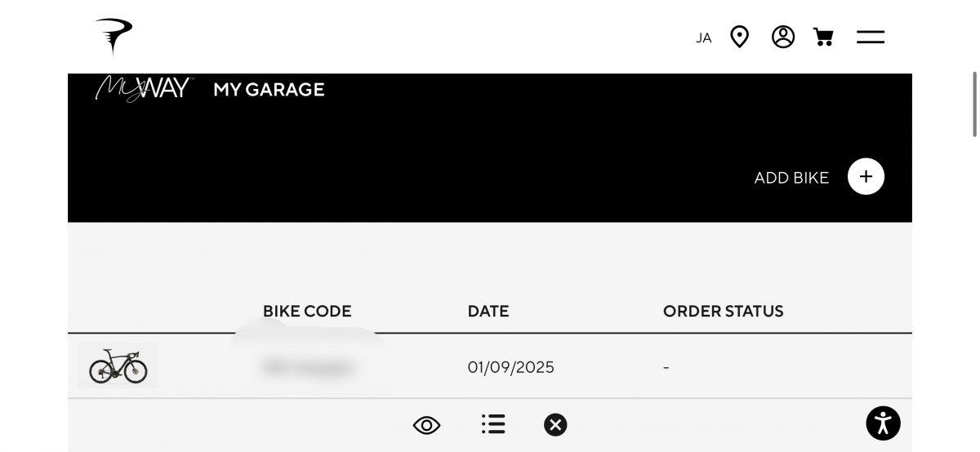Open the store locator pin icon

coord(739,37)
